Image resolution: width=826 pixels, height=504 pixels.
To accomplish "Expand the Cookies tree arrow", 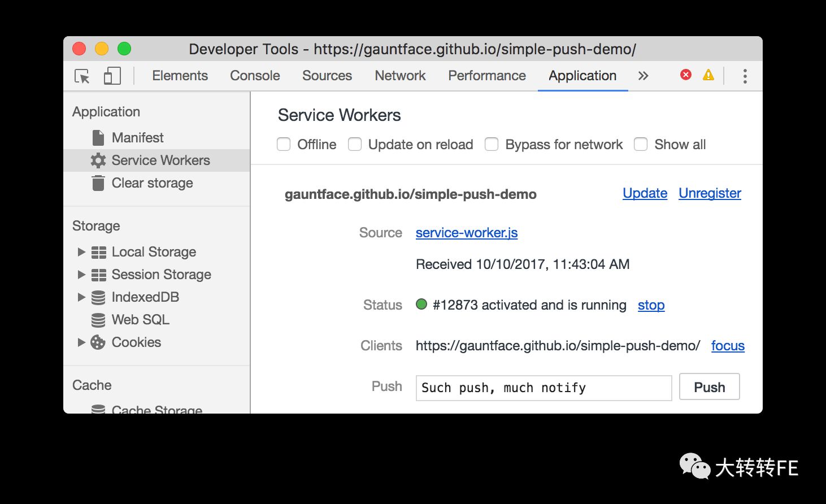I will [x=81, y=342].
